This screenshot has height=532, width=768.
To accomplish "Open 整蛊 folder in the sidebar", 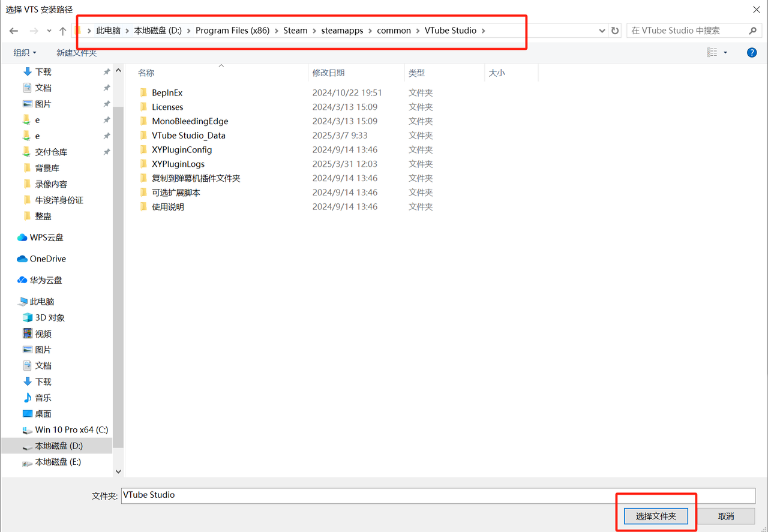I will coord(43,216).
